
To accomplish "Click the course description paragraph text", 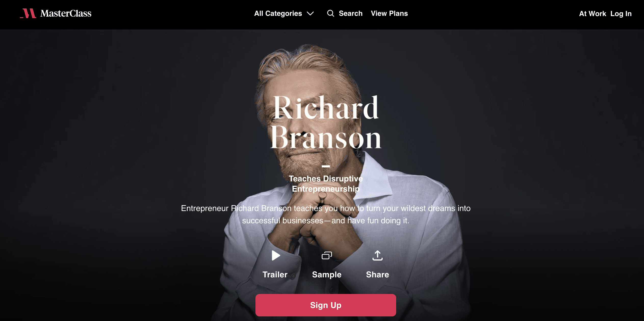I will click(326, 214).
